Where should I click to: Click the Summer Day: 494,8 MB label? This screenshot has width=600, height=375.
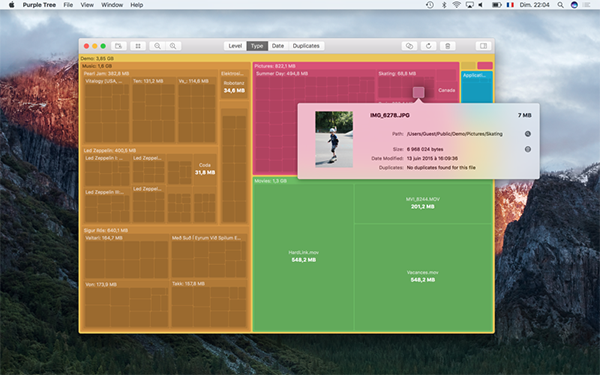point(282,73)
